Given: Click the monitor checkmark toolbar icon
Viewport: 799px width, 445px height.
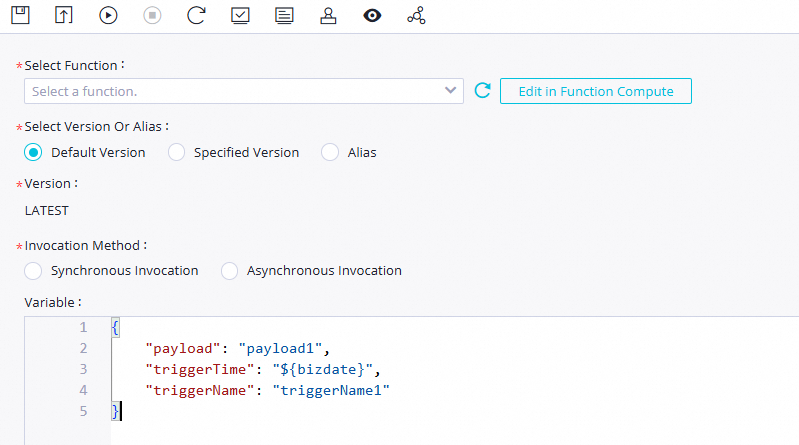Looking at the screenshot, I should click(x=240, y=15).
